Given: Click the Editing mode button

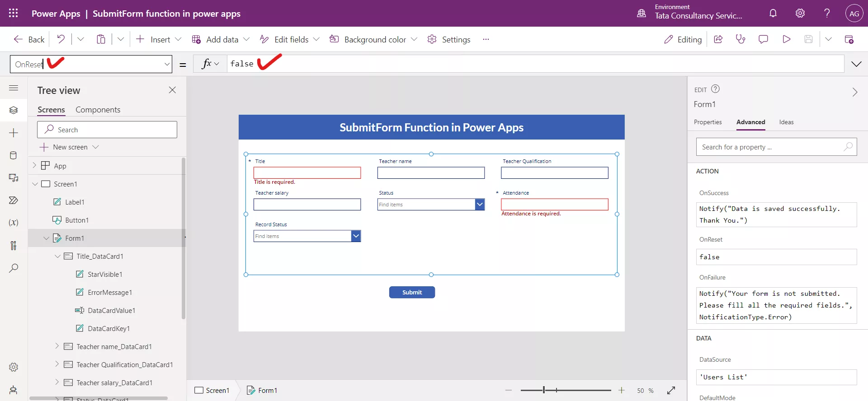Looking at the screenshot, I should pyautogui.click(x=683, y=39).
